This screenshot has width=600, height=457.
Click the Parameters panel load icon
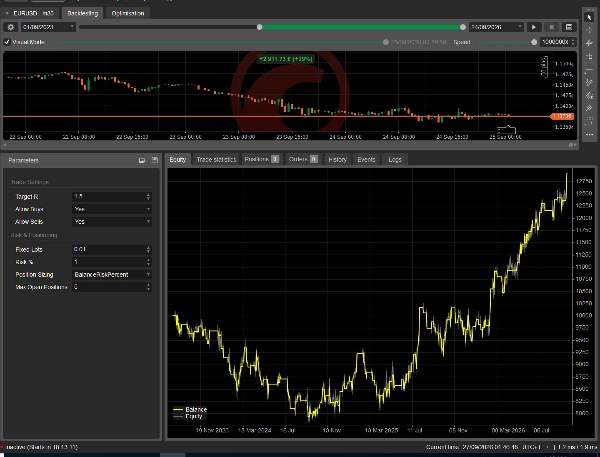(142, 160)
